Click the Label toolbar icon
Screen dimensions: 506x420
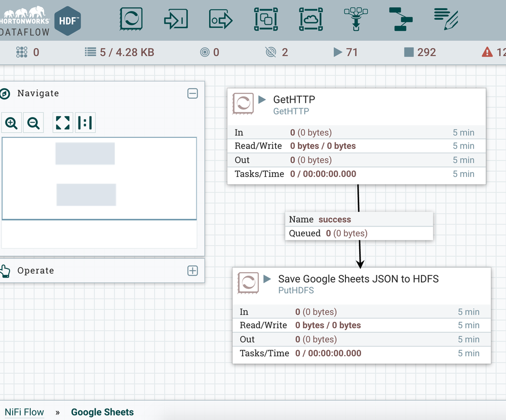point(446,19)
